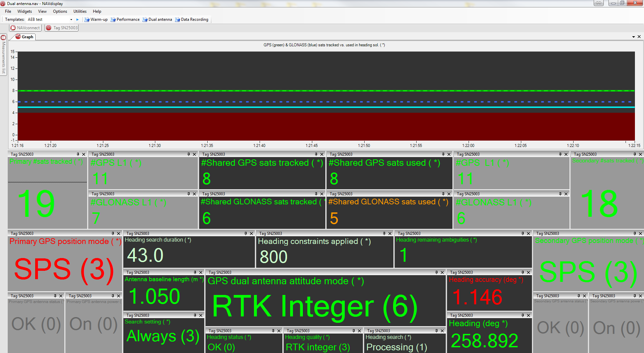
Task: Close the Shared GPS sats tracked widget
Action: (322, 154)
